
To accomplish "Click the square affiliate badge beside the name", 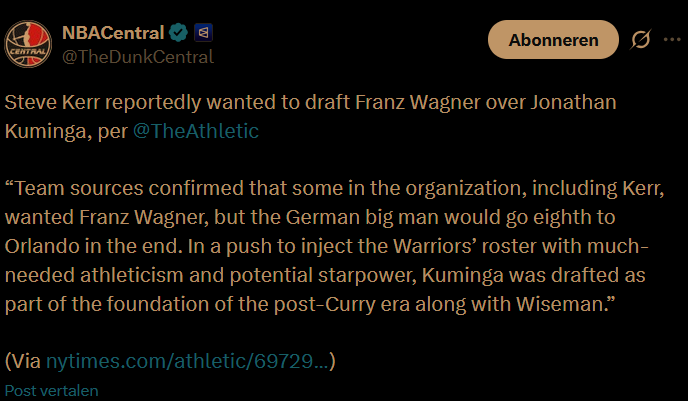I will (x=203, y=33).
